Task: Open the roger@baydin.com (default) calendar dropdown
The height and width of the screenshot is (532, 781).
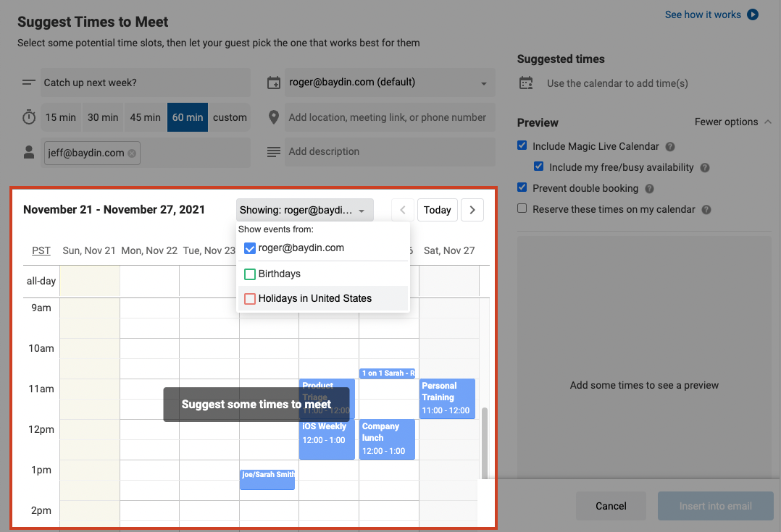Action: click(390, 83)
